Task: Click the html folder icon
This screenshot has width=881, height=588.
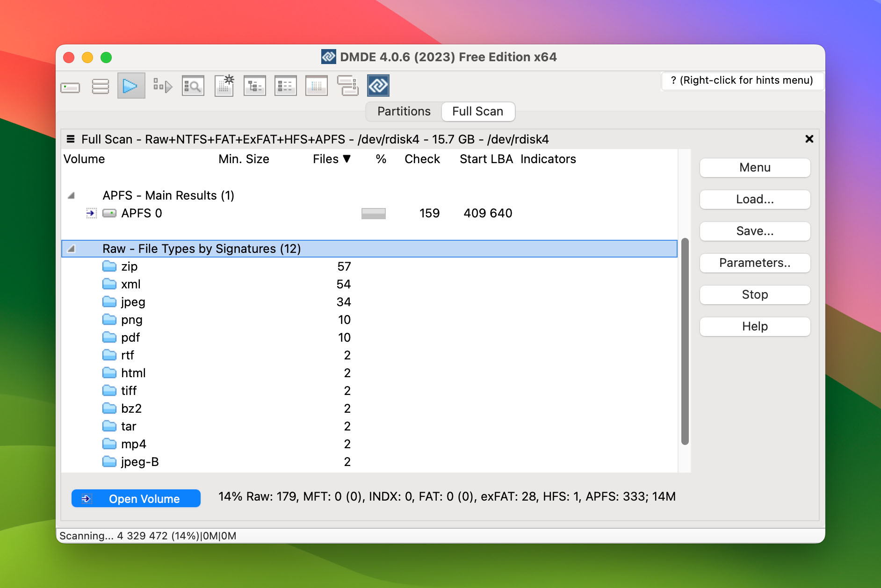Action: tap(109, 373)
